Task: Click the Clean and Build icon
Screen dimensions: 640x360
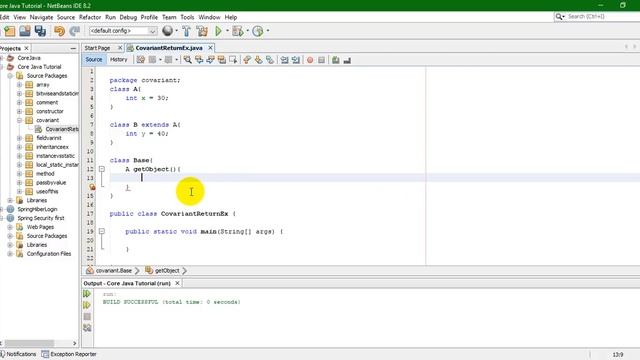Action: [202, 31]
